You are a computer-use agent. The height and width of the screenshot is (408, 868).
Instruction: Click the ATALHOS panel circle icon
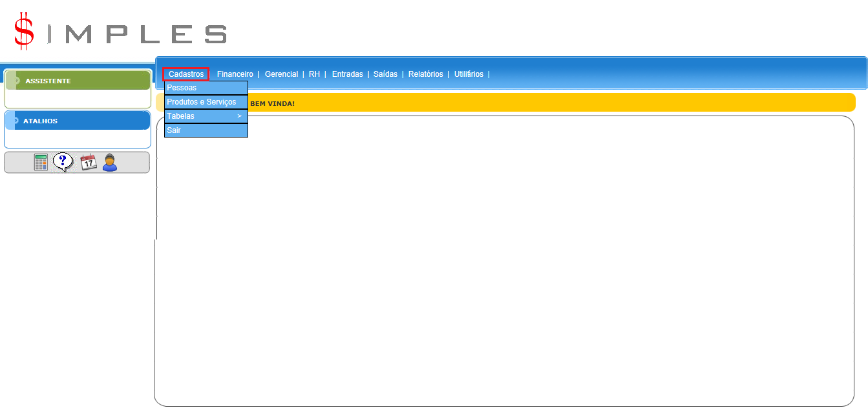15,121
